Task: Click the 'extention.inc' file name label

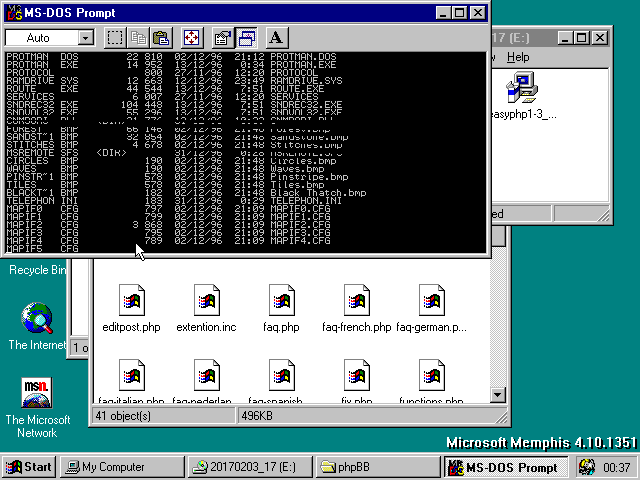Action: [207, 327]
